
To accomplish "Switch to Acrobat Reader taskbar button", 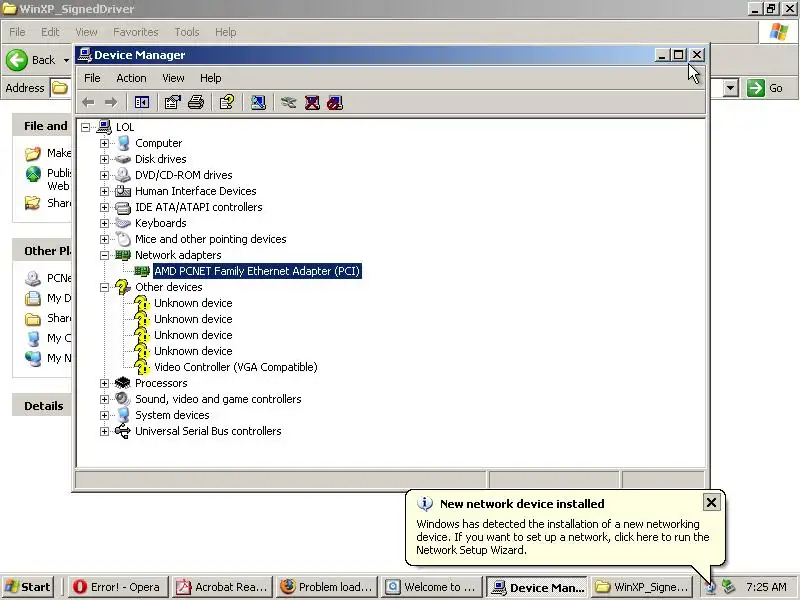I will click(221, 587).
